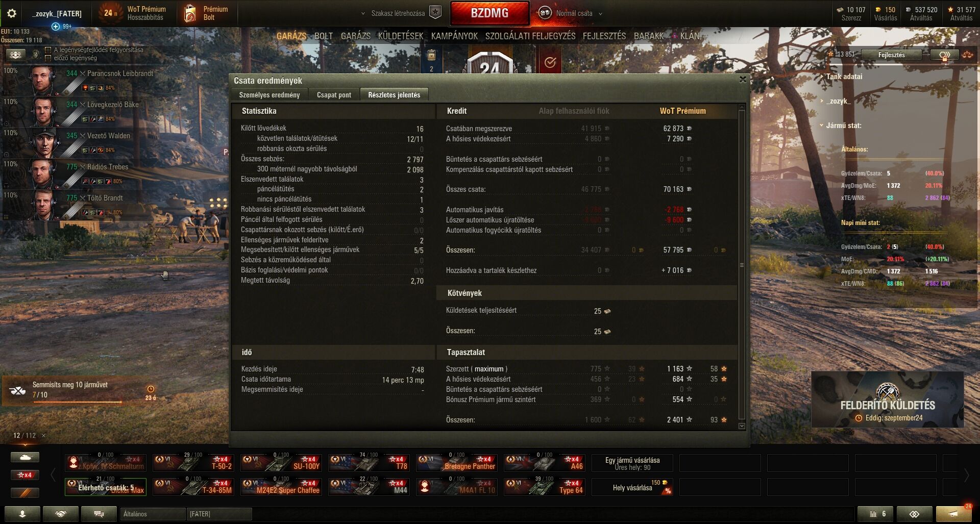
Task: Click the bonds 10 107 Szerezz counter
Action: point(851,13)
